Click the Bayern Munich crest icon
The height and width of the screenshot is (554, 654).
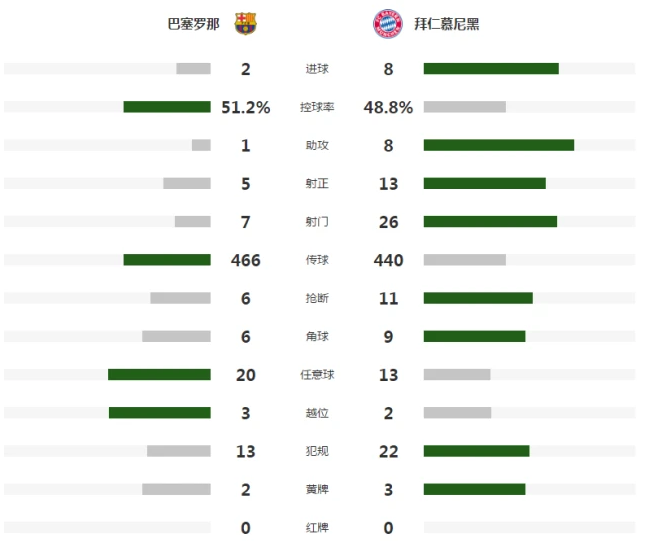(x=387, y=24)
